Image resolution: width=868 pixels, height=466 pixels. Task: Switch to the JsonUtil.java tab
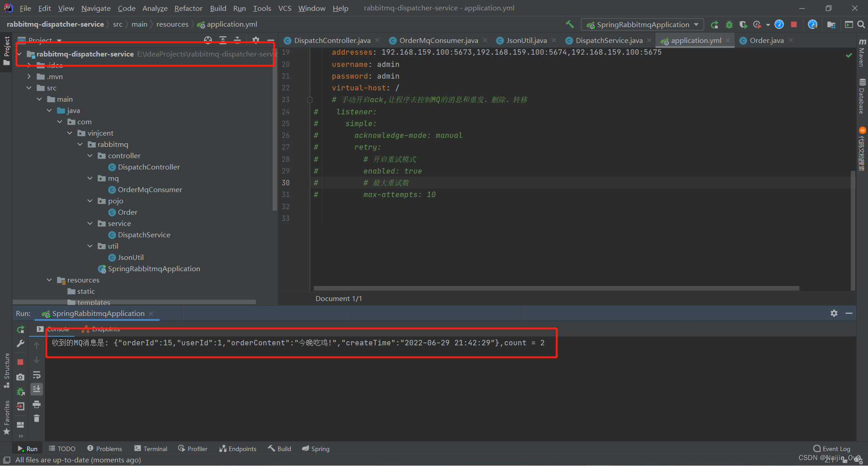[x=526, y=40]
